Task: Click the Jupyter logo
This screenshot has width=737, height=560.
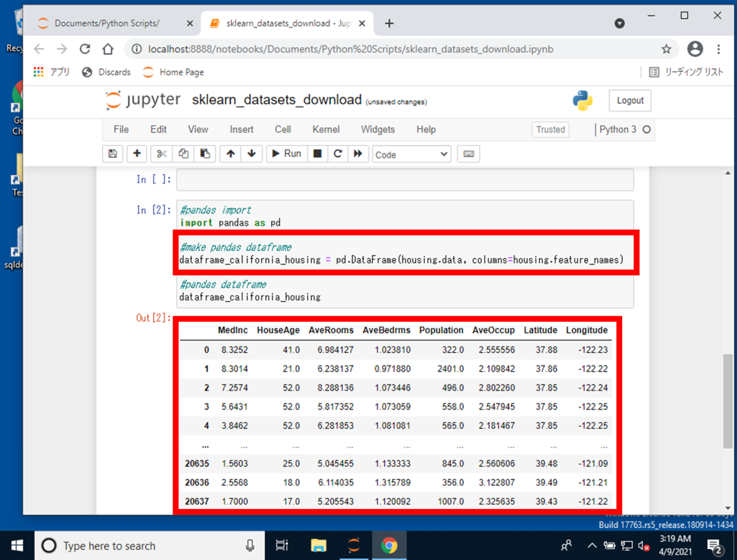Action: coord(143,100)
